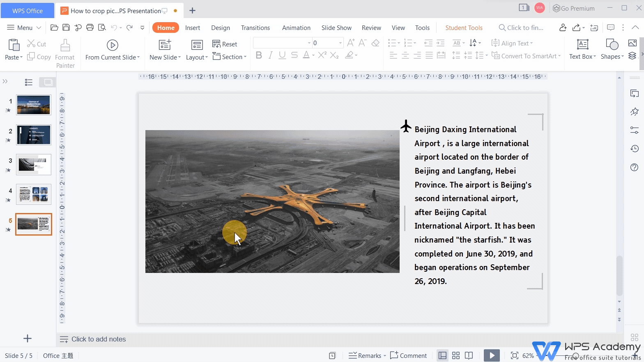This screenshot has width=644, height=362.
Task: Add a new slide with plus button
Action: click(28, 338)
